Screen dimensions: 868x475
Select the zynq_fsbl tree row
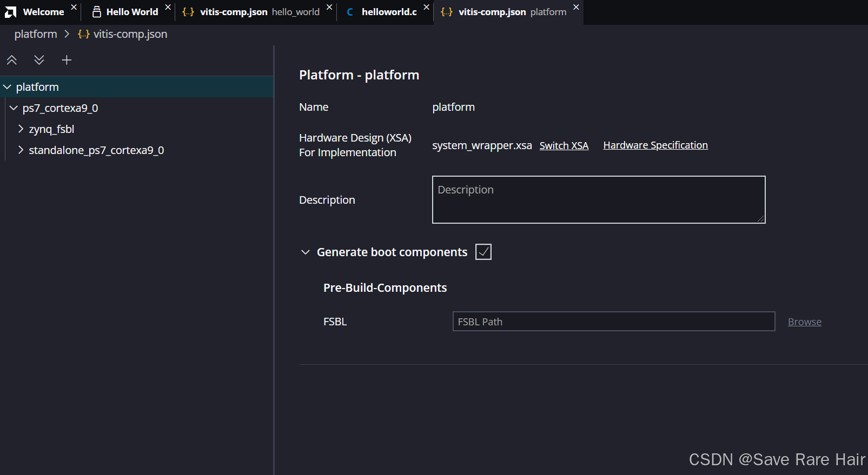(137, 129)
